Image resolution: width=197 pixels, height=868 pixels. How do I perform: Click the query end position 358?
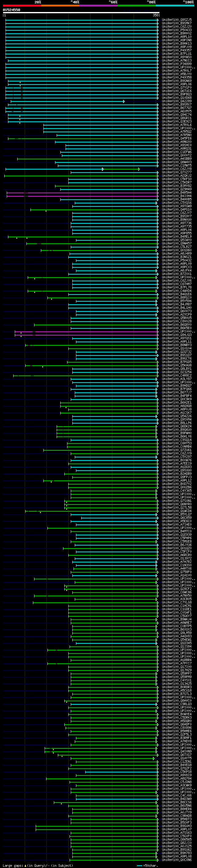pyautogui.click(x=155, y=15)
